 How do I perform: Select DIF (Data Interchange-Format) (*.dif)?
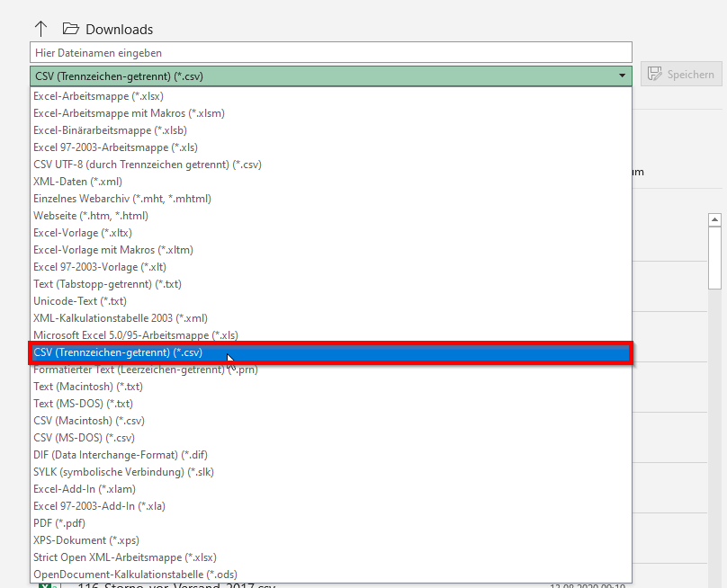pos(330,455)
